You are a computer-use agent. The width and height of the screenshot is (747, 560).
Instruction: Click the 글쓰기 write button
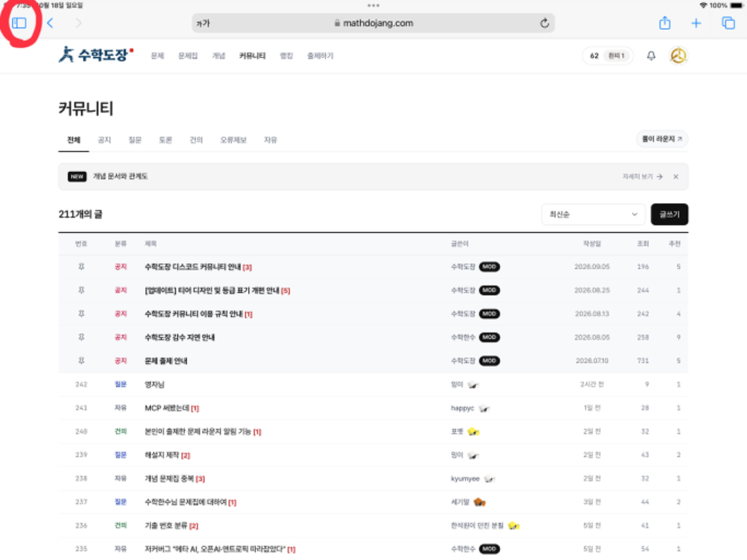[x=669, y=214]
